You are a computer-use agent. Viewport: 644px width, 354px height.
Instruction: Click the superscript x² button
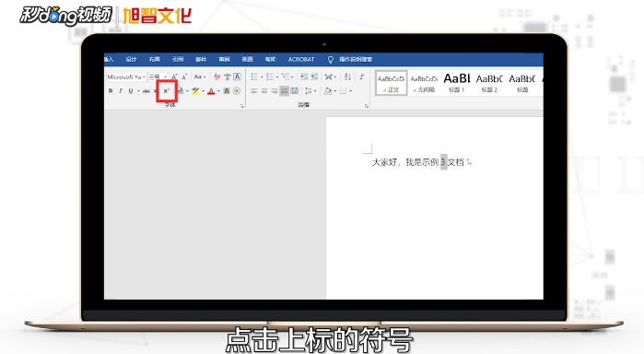167,91
